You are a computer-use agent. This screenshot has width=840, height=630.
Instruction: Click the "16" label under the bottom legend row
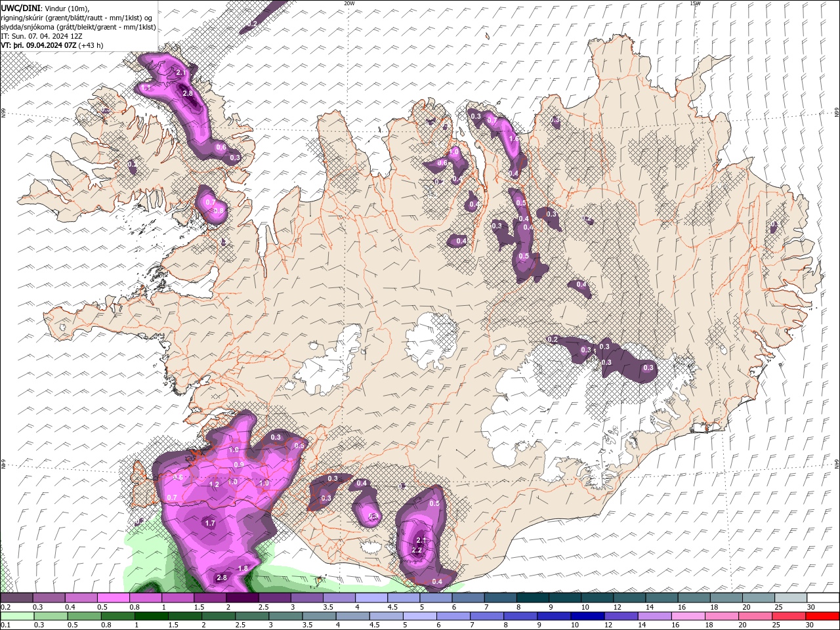[675, 625]
